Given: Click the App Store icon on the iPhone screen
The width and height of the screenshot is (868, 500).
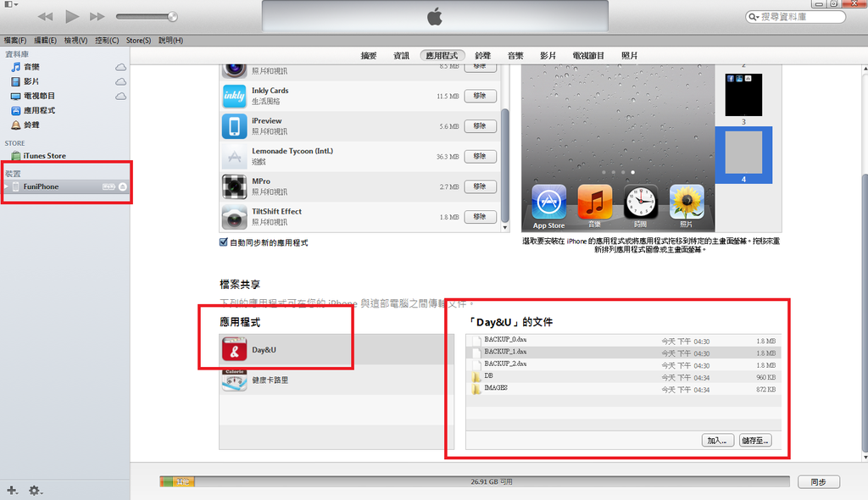Looking at the screenshot, I should [548, 202].
